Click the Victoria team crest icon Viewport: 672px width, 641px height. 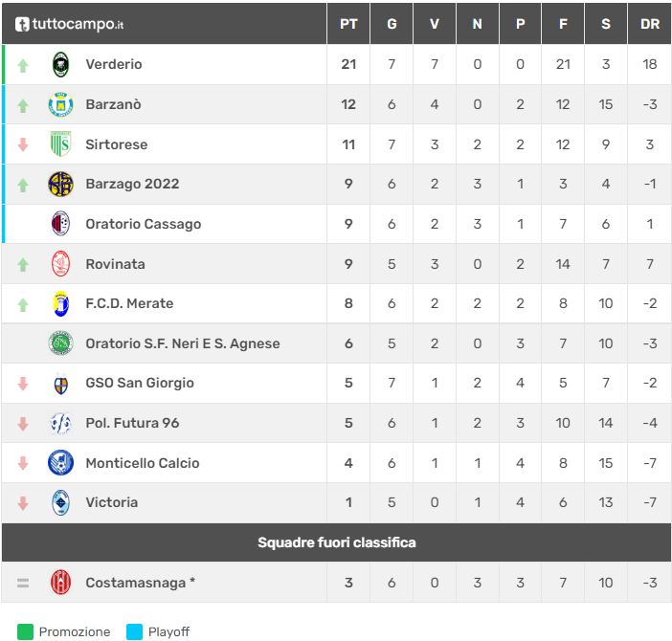[x=60, y=502]
